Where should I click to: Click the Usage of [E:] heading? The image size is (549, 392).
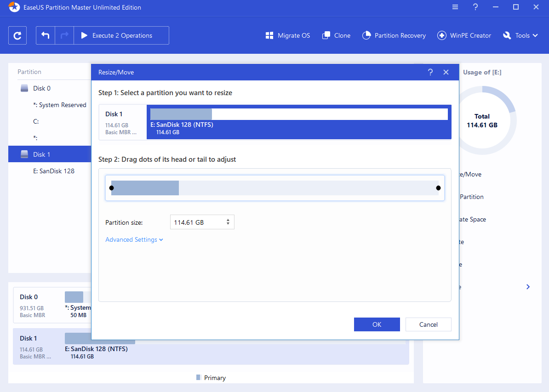tap(482, 72)
